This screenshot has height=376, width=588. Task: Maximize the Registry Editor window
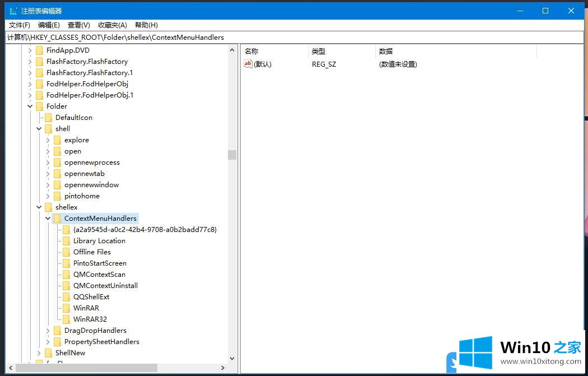click(545, 11)
